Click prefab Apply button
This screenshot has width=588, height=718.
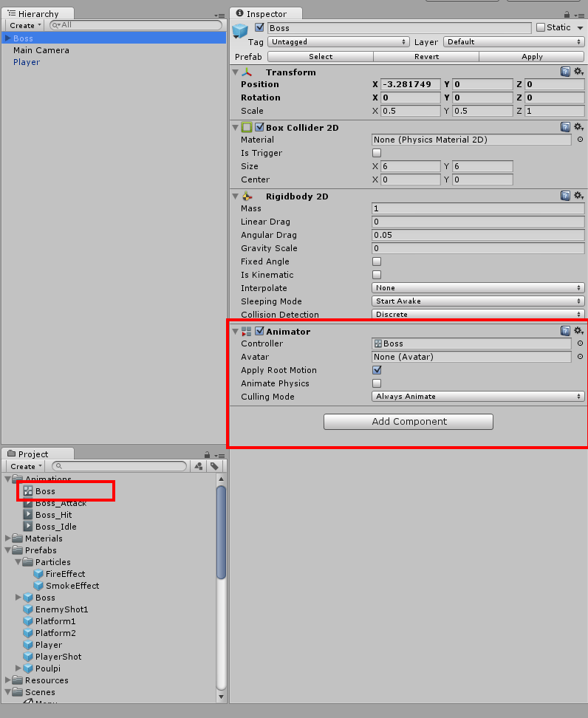[532, 56]
